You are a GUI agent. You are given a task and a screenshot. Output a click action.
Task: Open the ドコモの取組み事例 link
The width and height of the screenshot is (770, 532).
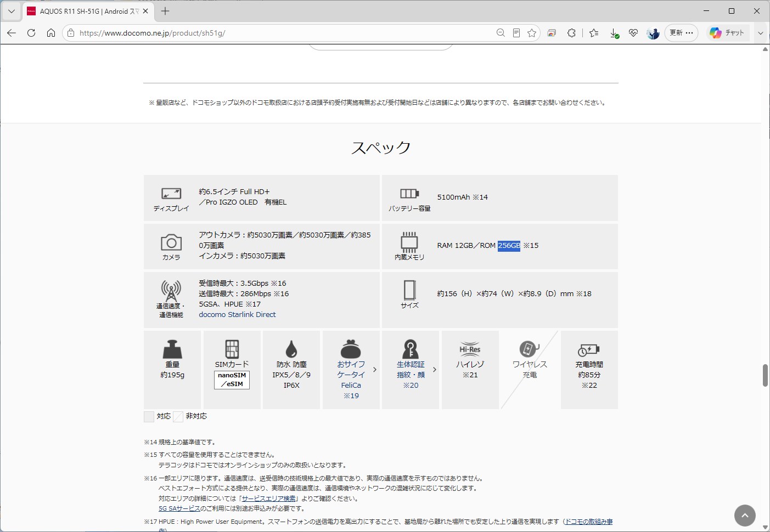click(x=589, y=522)
